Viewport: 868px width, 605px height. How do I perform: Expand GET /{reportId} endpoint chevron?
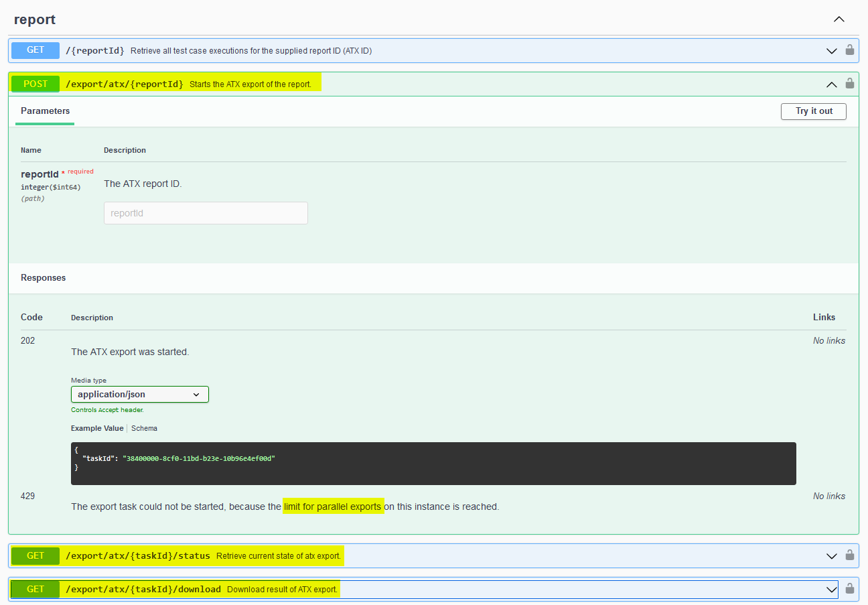[x=831, y=51]
